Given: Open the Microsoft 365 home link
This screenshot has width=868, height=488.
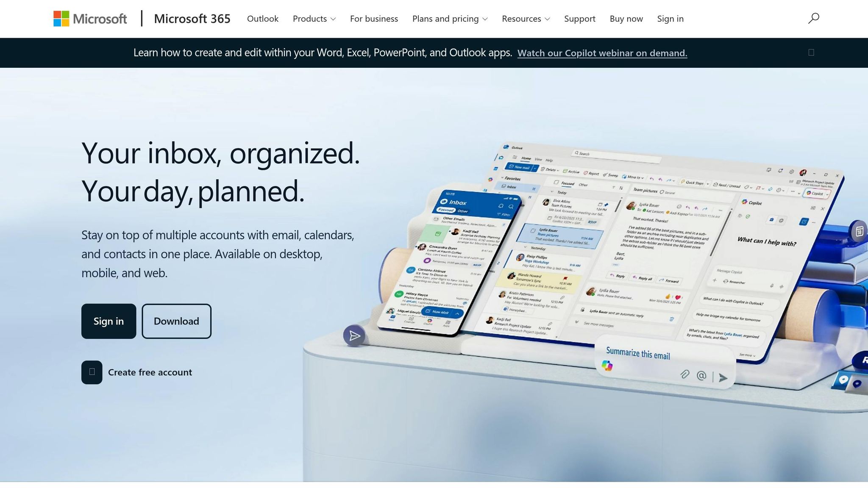Looking at the screenshot, I should [192, 19].
